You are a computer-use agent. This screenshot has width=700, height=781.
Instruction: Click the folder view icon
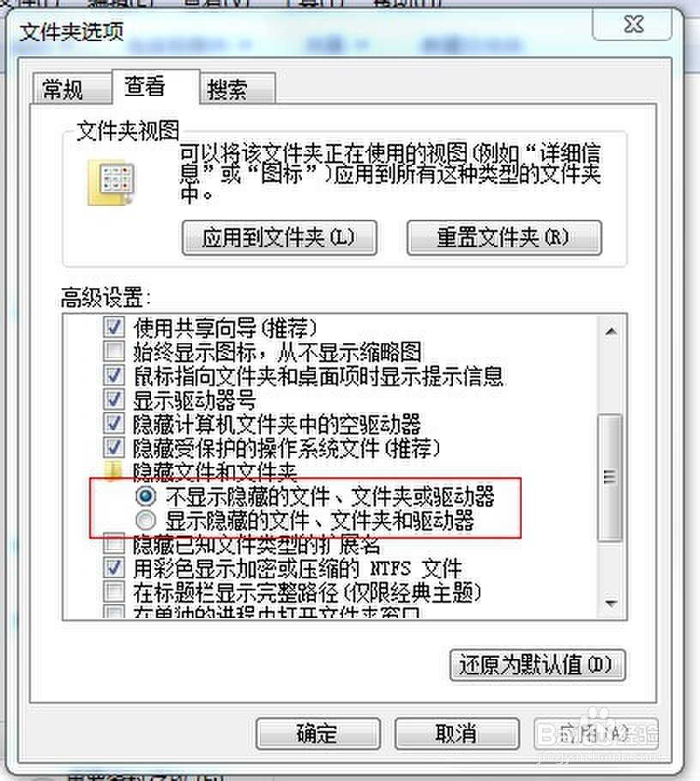(x=111, y=181)
